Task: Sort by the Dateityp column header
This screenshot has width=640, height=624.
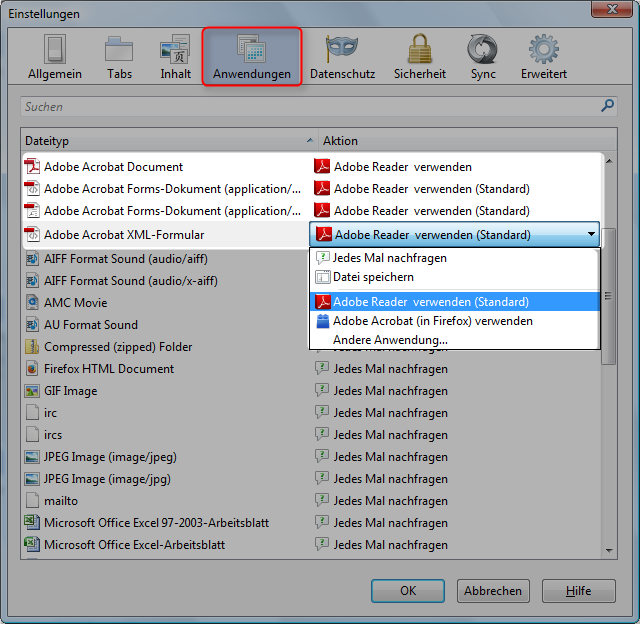Action: tap(165, 141)
